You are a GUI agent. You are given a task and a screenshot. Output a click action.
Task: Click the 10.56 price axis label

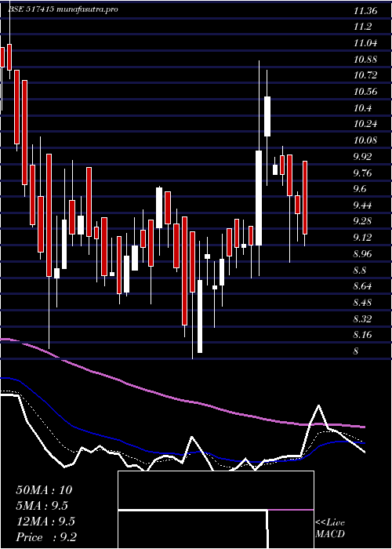(365, 92)
